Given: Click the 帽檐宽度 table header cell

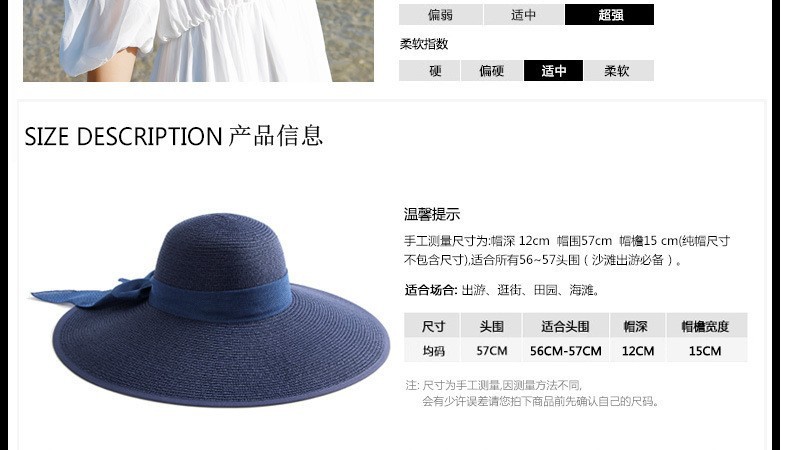Looking at the screenshot, I should pyautogui.click(x=706, y=326).
